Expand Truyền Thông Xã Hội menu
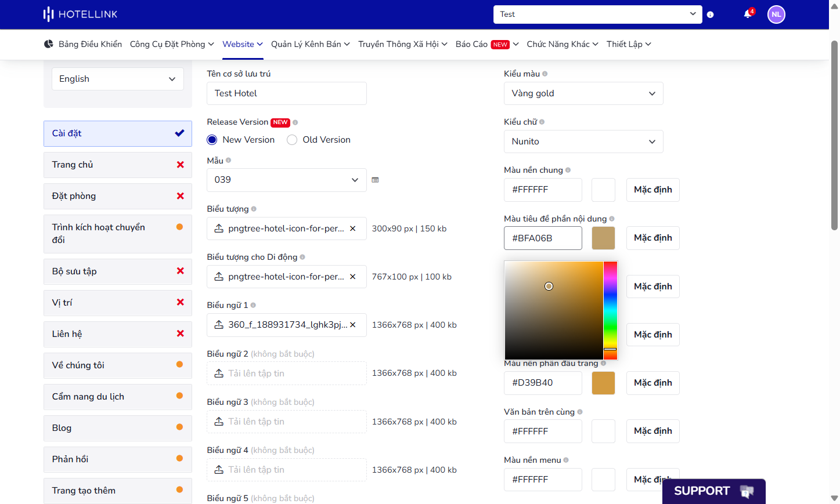Viewport: 840px width, 504px height. point(403,44)
